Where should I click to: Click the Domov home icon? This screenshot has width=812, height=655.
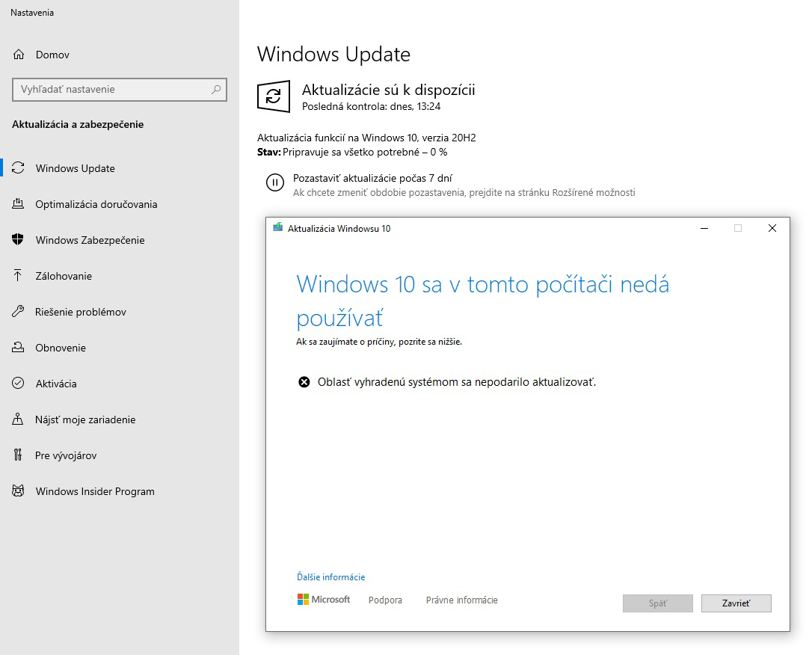point(19,55)
